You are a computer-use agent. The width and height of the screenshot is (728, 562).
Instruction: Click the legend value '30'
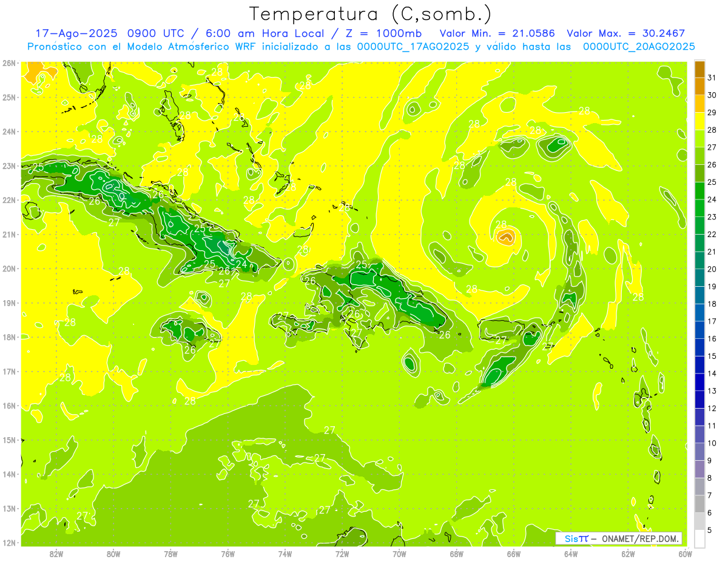point(712,95)
